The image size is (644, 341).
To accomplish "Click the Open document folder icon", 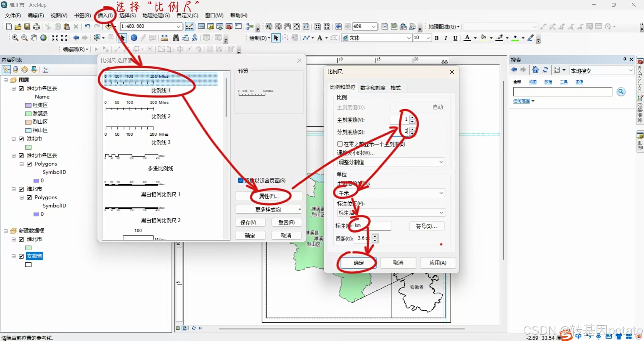I will tap(18, 26).
